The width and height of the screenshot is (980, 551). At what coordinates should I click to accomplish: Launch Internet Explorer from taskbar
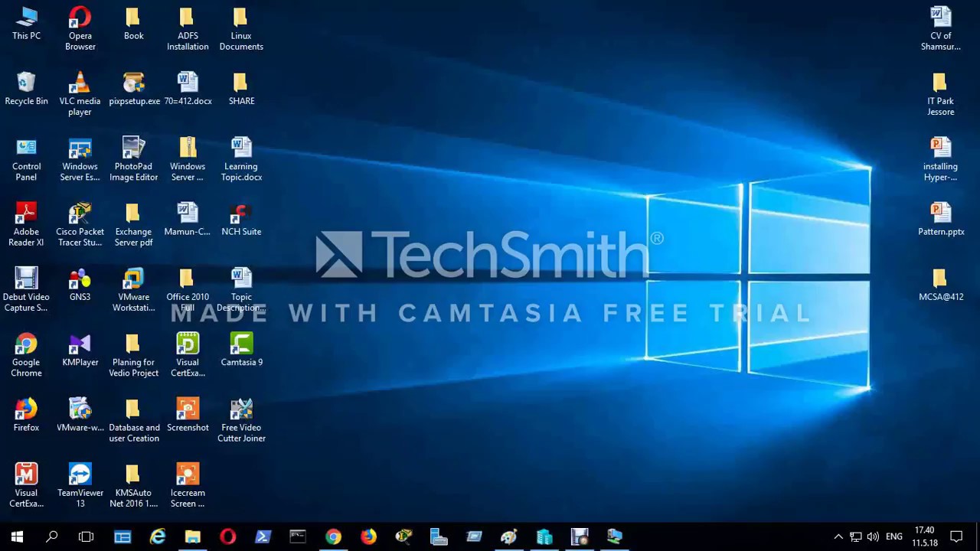[x=158, y=536]
